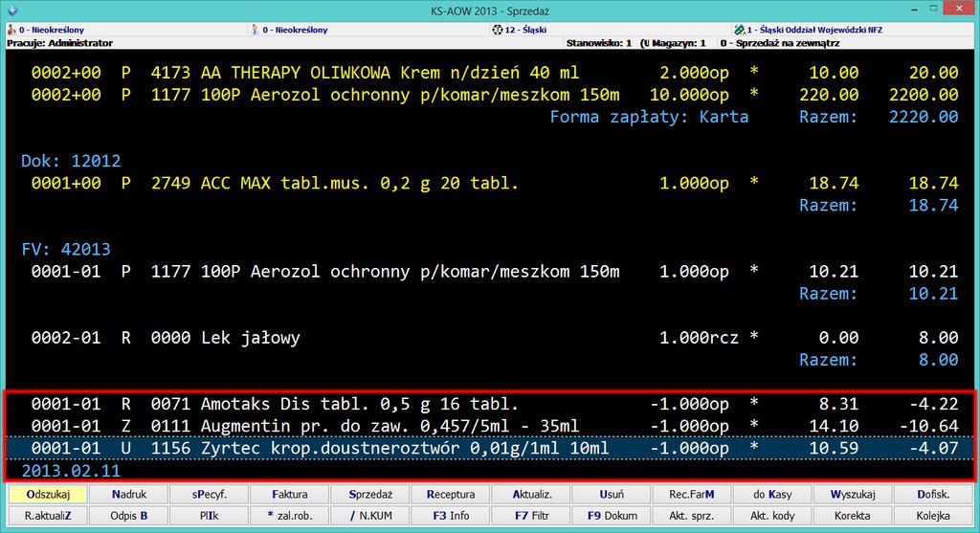Viewport: 980px width, 533px height.
Task: Click invoice header 'FV: 42013'
Action: [x=66, y=250]
